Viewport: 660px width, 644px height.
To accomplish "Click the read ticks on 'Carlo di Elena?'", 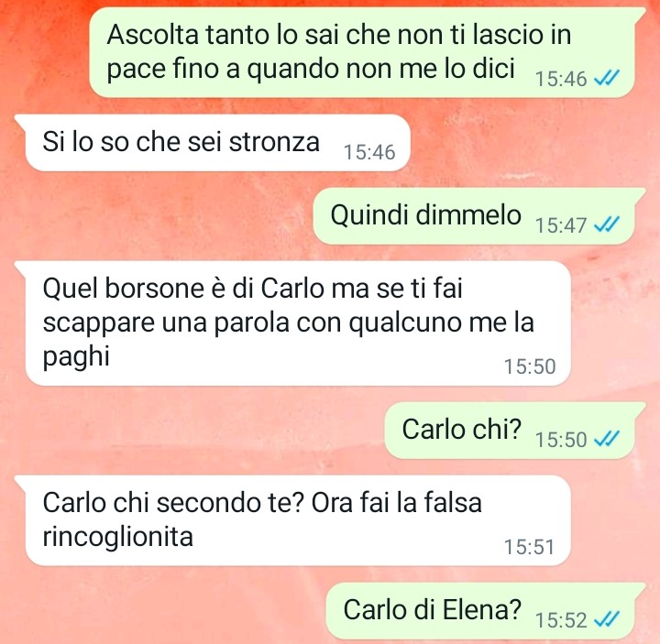I will [606, 619].
